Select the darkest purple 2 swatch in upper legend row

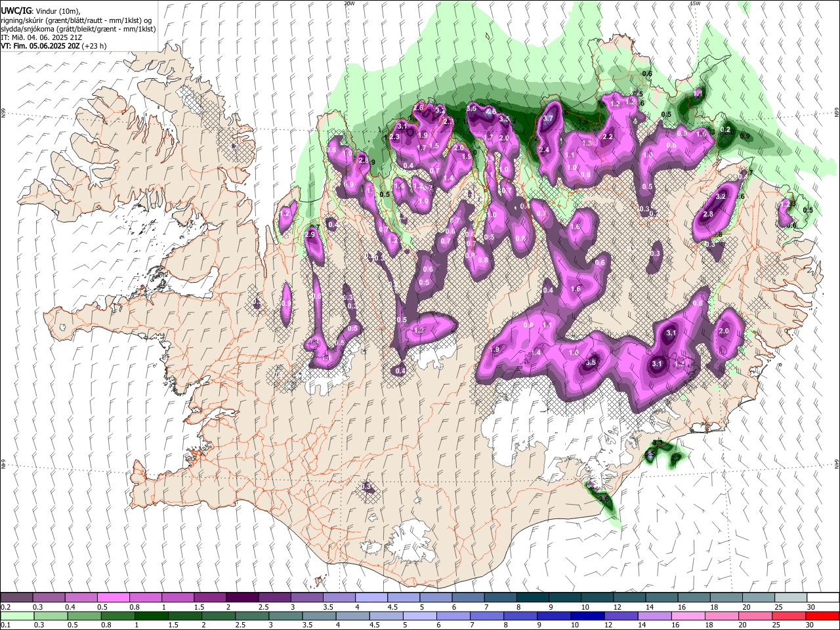tap(242, 597)
